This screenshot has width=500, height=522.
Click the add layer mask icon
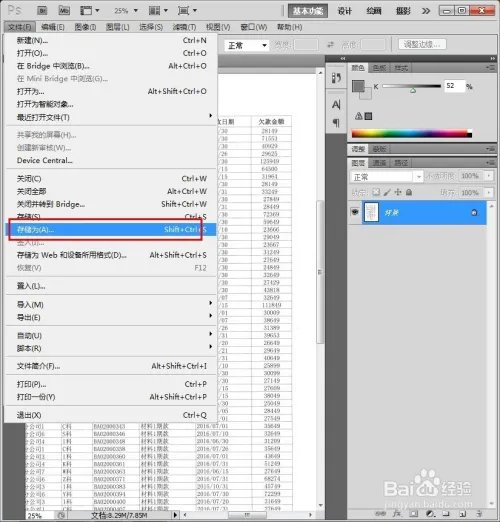[x=414, y=514]
